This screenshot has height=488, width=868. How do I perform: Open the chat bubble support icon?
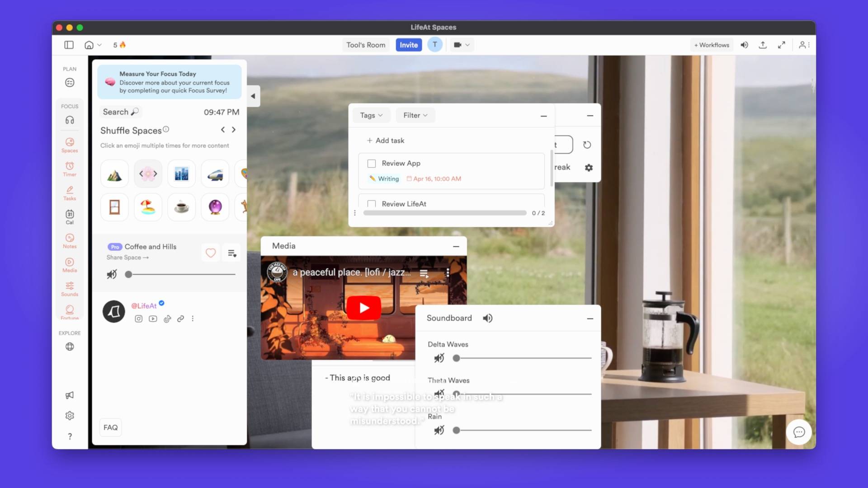(x=799, y=432)
